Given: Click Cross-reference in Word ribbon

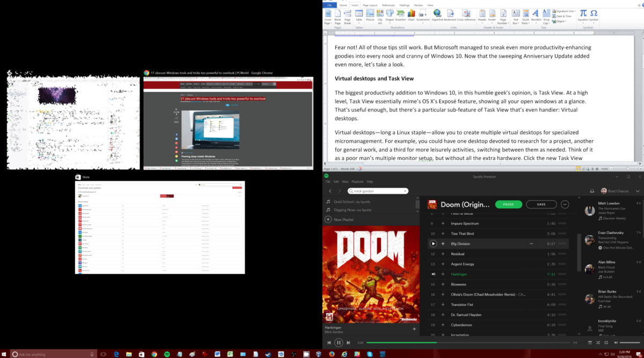Looking at the screenshot, I should (x=466, y=15).
